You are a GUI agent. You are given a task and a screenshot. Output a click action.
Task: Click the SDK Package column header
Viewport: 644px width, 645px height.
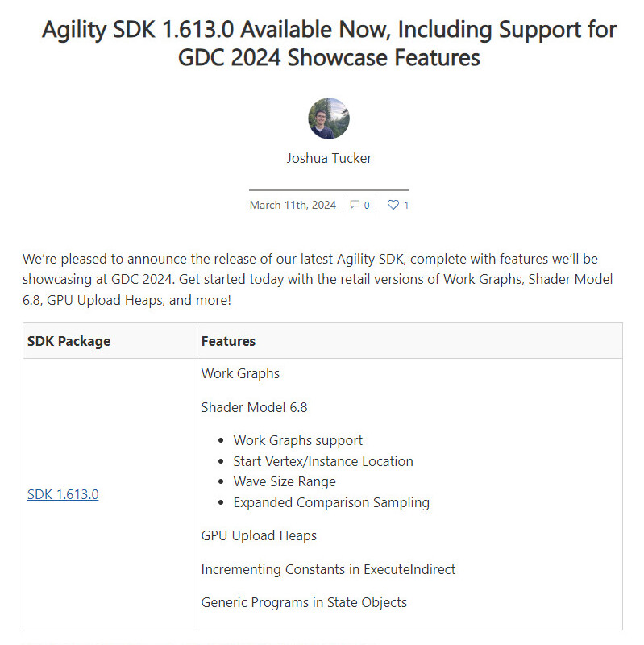point(69,341)
